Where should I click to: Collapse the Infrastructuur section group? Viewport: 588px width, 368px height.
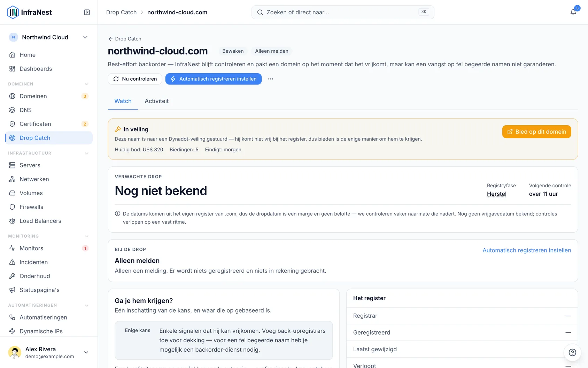(86, 153)
